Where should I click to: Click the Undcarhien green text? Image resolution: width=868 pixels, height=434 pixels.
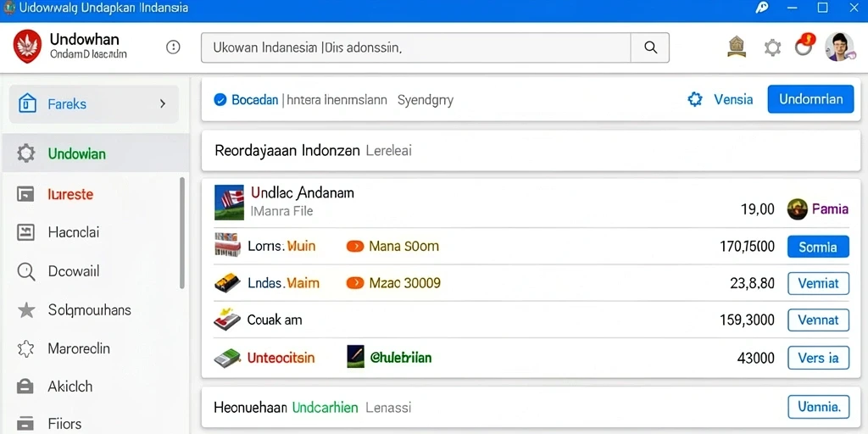tap(325, 408)
